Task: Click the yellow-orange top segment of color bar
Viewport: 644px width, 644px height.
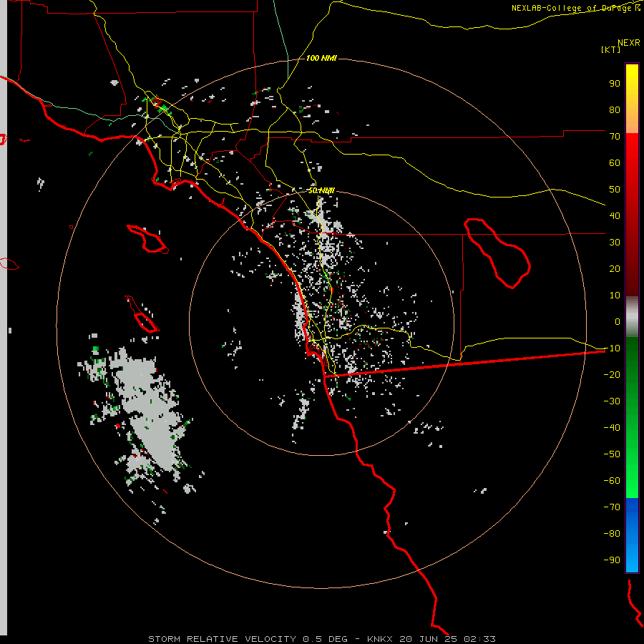Action: (632, 99)
